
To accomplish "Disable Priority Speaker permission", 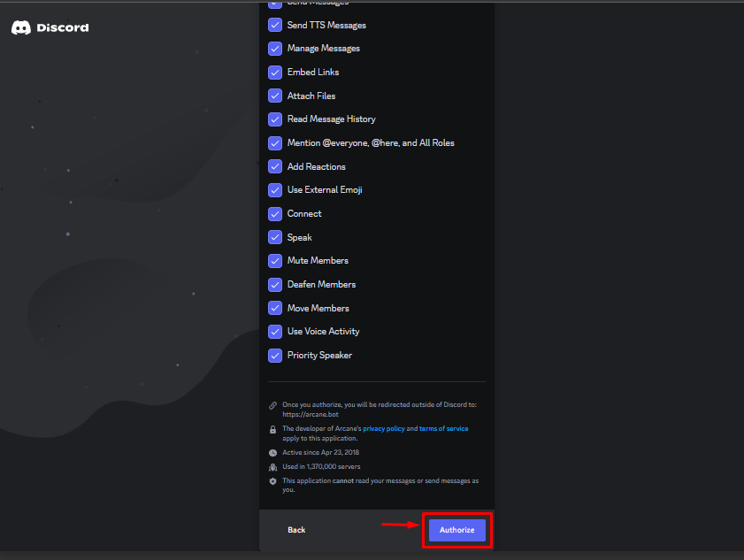I will (275, 355).
